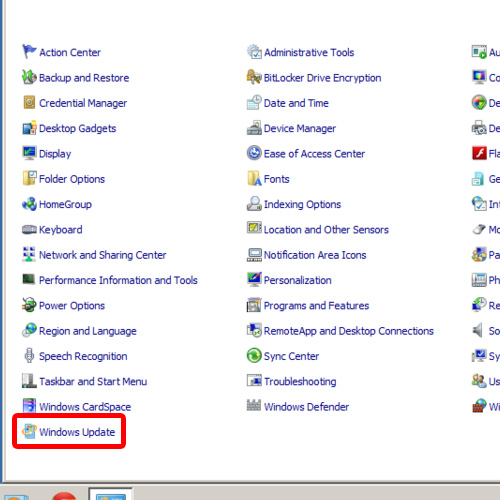
Task: Open Power Options battery icon
Action: pos(29,305)
